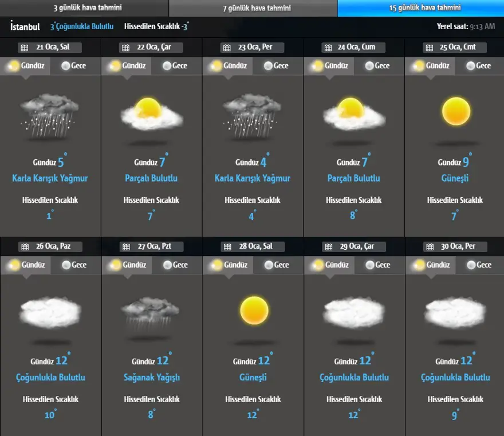The image size is (504, 436).
Task: Click the Karla Karışık Yağmur label for 23 Oca
Action: click(x=252, y=178)
